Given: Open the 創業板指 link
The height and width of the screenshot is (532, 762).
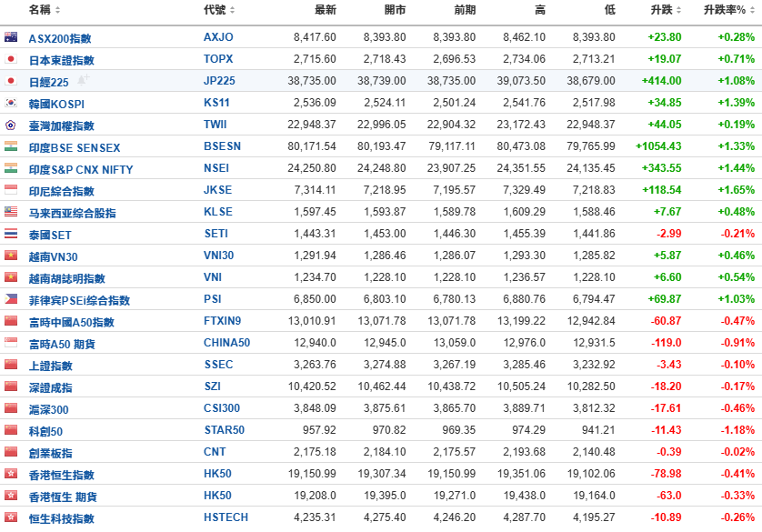Looking at the screenshot, I should tap(51, 453).
